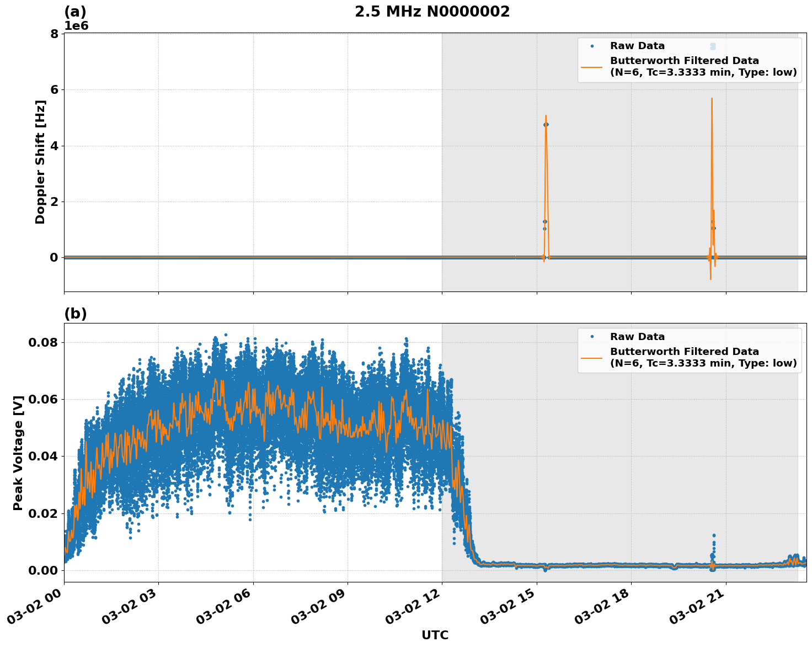Screen dimensions: 812x647
Task: Select the "2" tick on Doppler axis
Action: click(x=54, y=201)
